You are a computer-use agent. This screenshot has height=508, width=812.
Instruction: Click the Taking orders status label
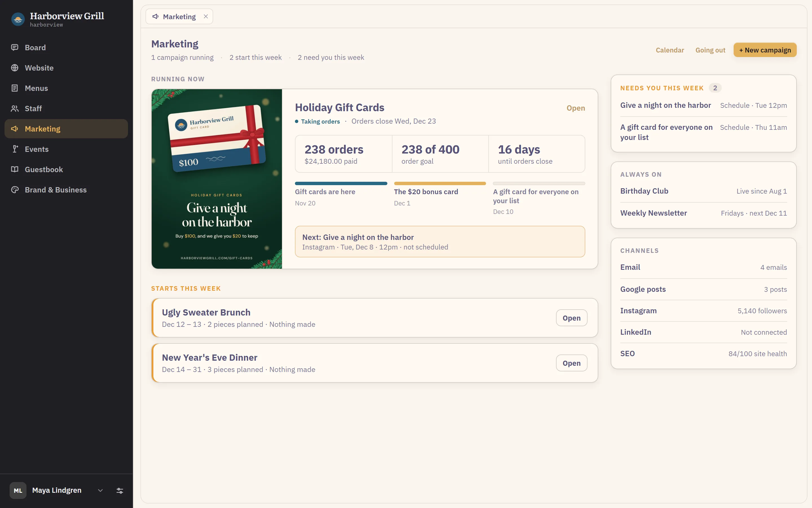click(320, 121)
